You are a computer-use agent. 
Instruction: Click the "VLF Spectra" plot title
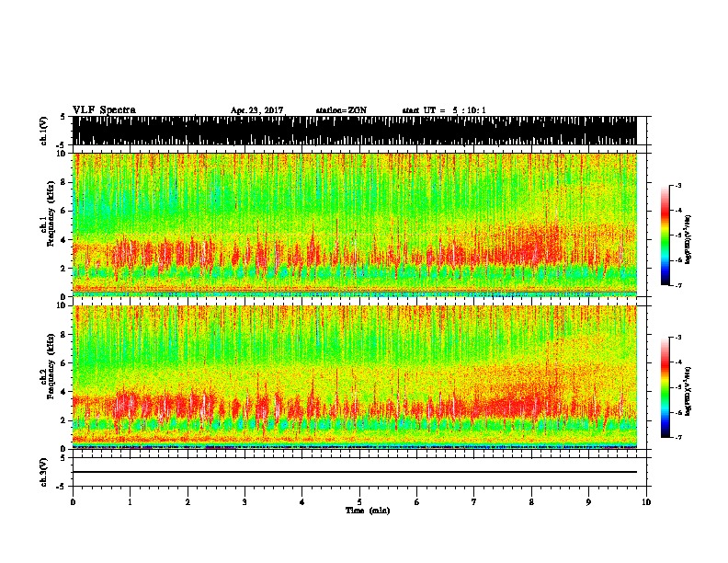click(x=105, y=110)
